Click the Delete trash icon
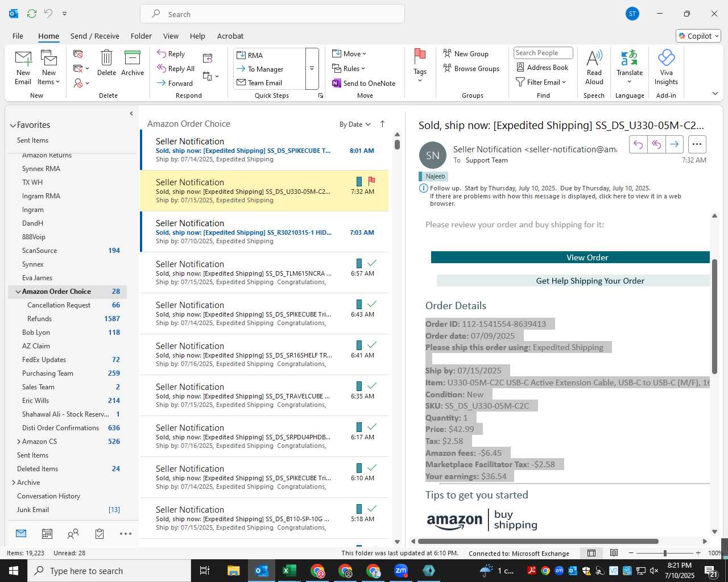 [106, 63]
